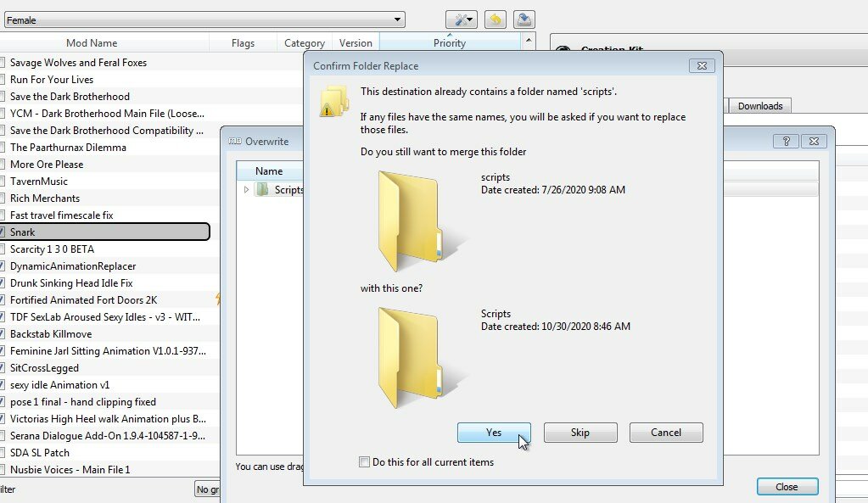This screenshot has width=868, height=503.
Task: Select 'Serana Dialogue Add-On' mod row
Action: click(x=108, y=436)
